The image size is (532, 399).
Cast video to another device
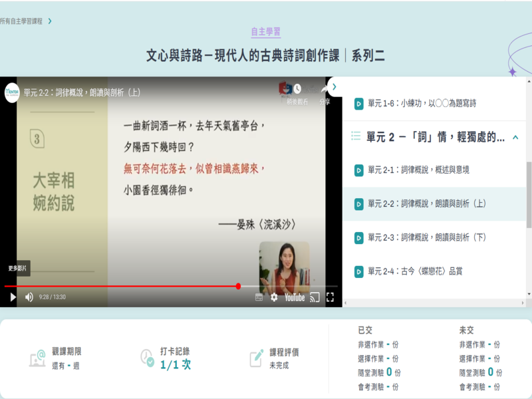tap(315, 297)
